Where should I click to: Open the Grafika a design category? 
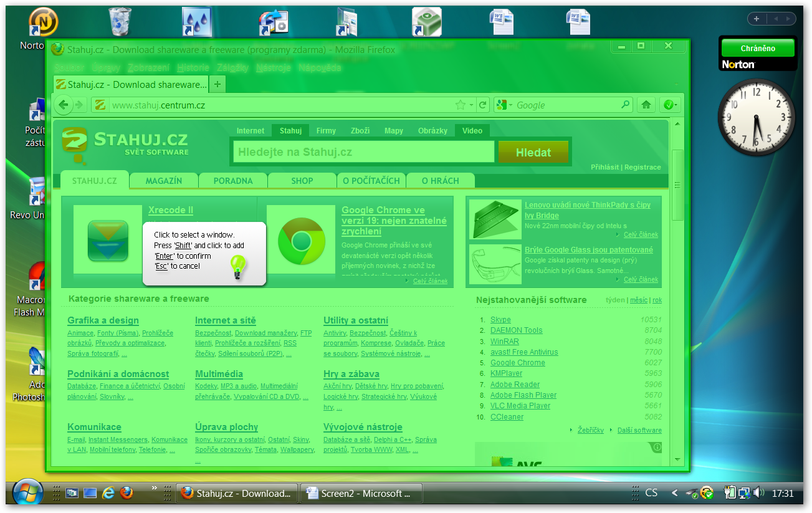point(103,320)
